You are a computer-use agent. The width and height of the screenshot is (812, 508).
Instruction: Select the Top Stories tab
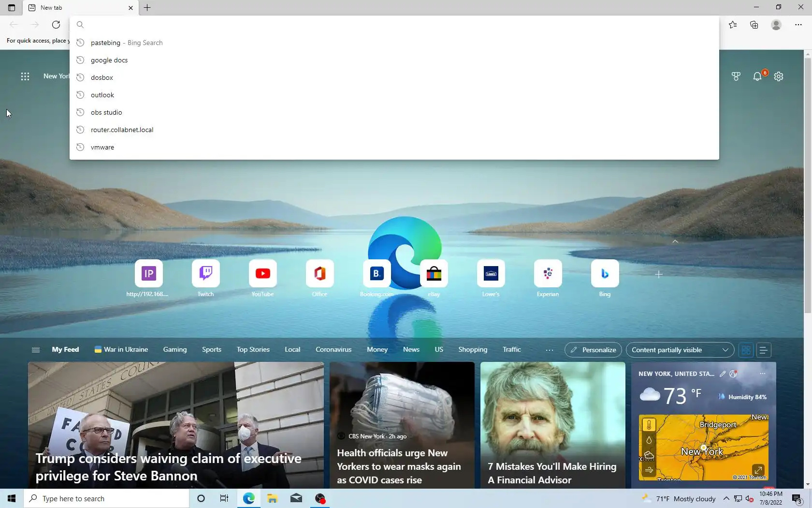(x=253, y=349)
